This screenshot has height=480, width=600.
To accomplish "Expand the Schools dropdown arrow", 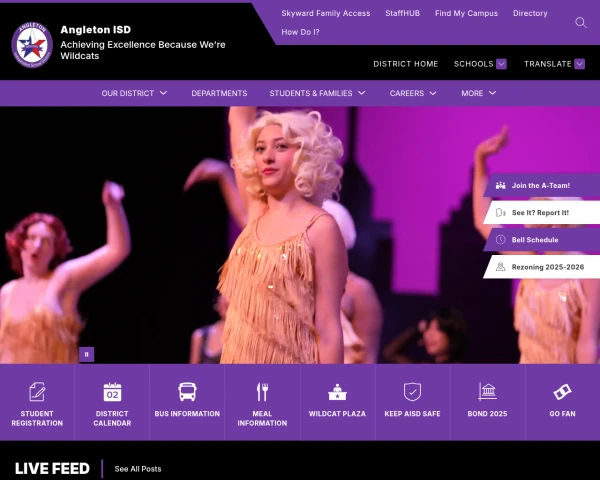I will click(x=501, y=64).
